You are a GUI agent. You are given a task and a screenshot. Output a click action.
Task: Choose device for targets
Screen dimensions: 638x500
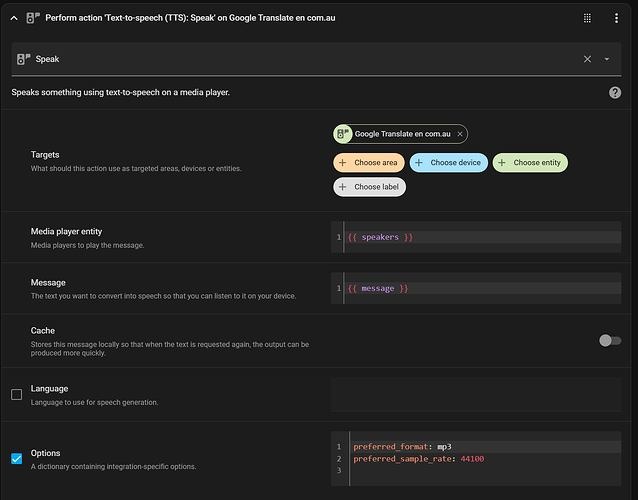click(x=448, y=163)
